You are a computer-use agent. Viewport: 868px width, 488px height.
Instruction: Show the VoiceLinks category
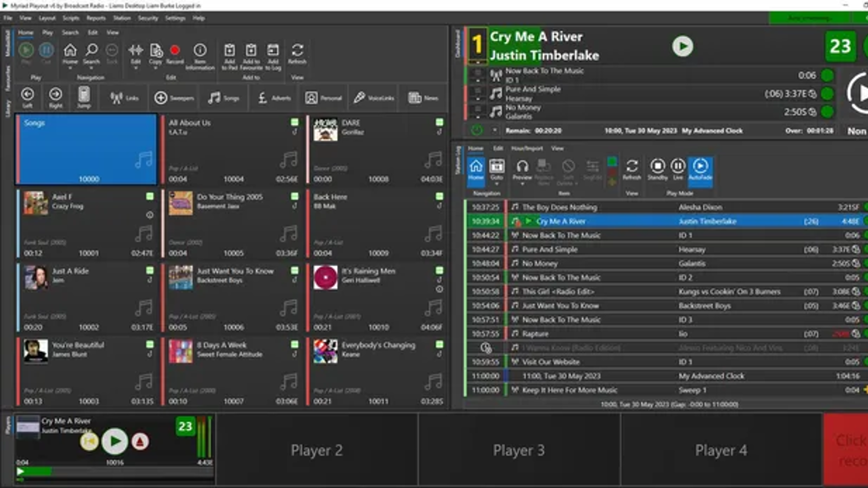[374, 98]
